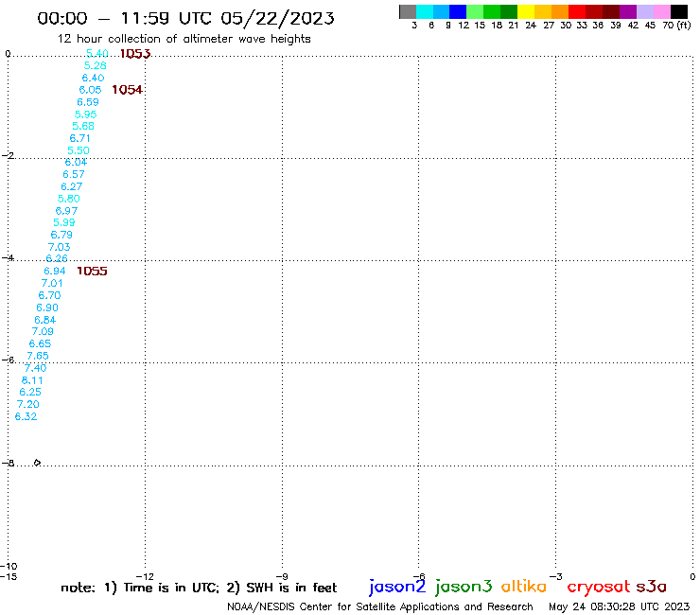Click the cryosat satellite legend label

click(599, 587)
